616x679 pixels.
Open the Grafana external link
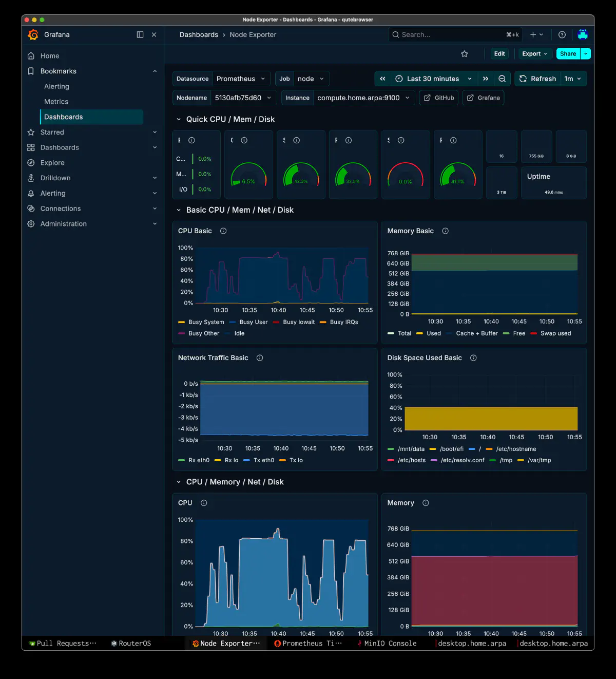(x=483, y=98)
